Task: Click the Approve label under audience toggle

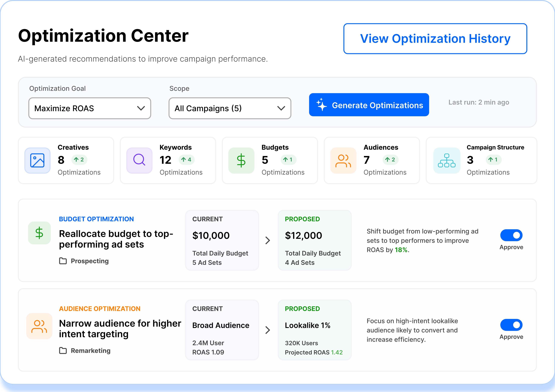Action: pos(511,337)
